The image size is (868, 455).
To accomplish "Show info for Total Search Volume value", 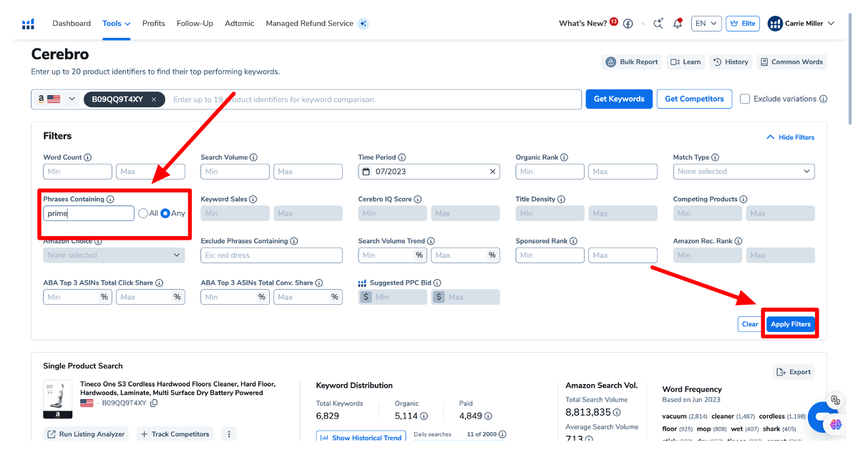I will click(617, 413).
